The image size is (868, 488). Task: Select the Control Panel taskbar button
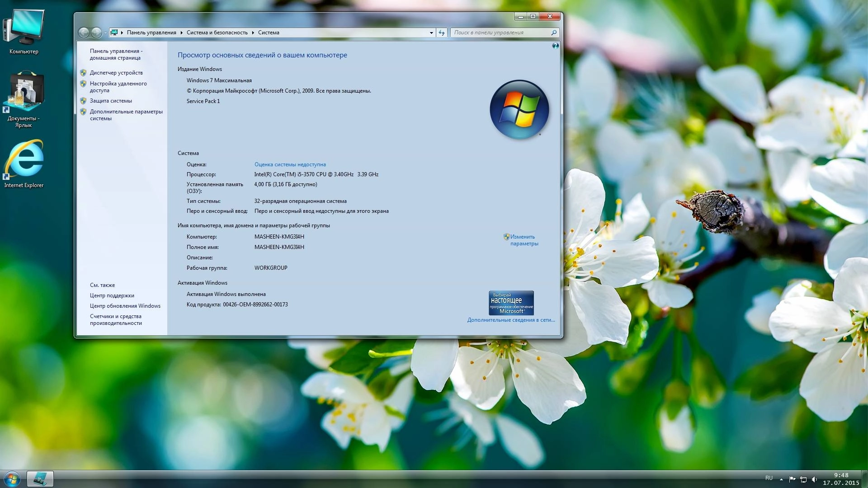[x=40, y=479]
